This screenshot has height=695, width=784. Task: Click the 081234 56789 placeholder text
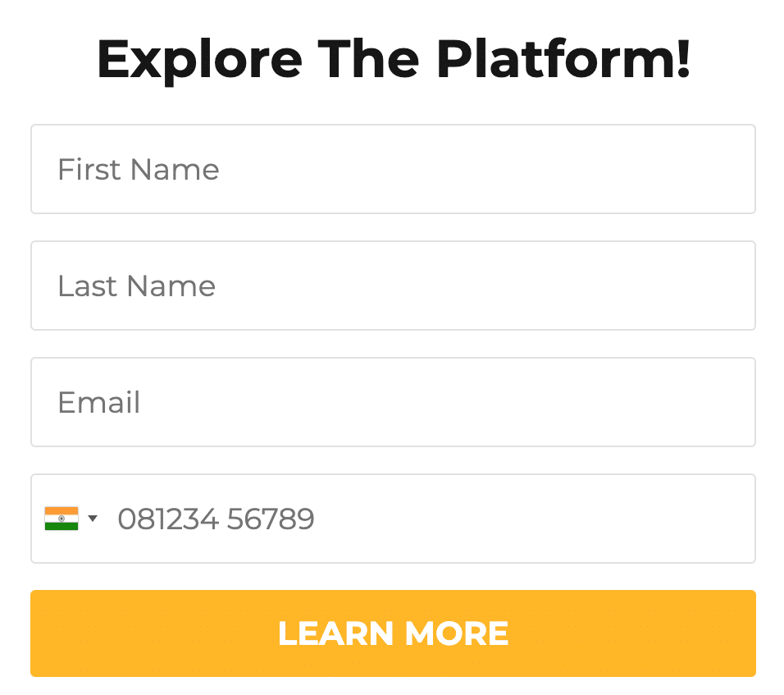click(x=216, y=519)
